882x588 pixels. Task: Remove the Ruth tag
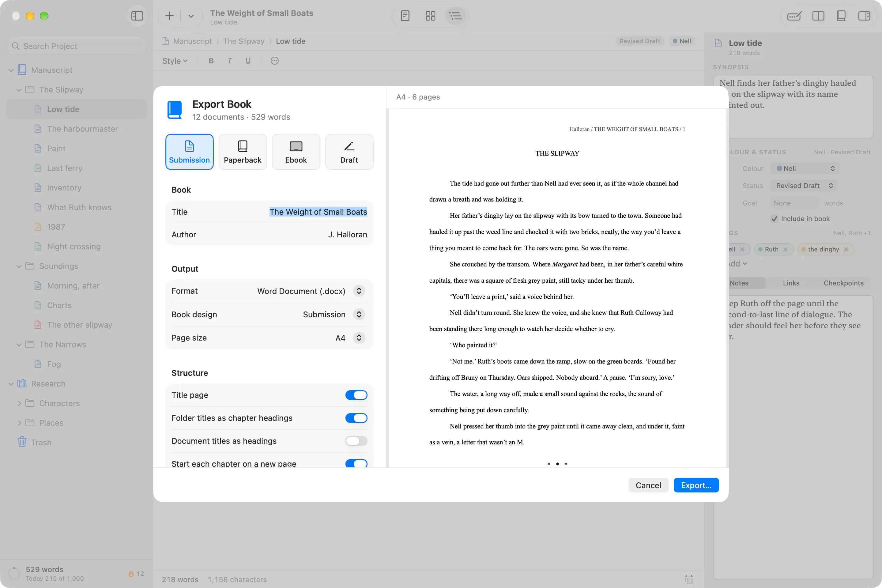[785, 249]
